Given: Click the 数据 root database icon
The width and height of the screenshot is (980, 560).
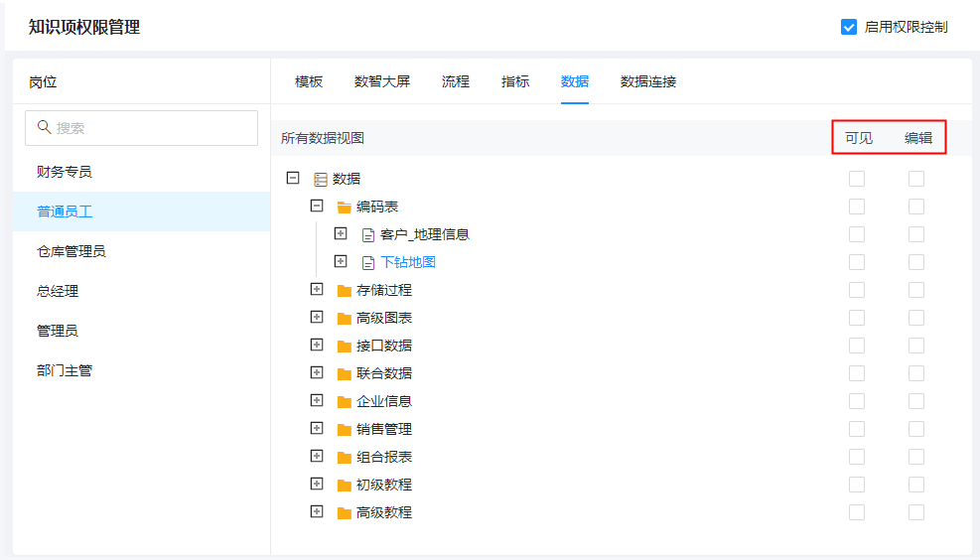Looking at the screenshot, I should point(321,180).
